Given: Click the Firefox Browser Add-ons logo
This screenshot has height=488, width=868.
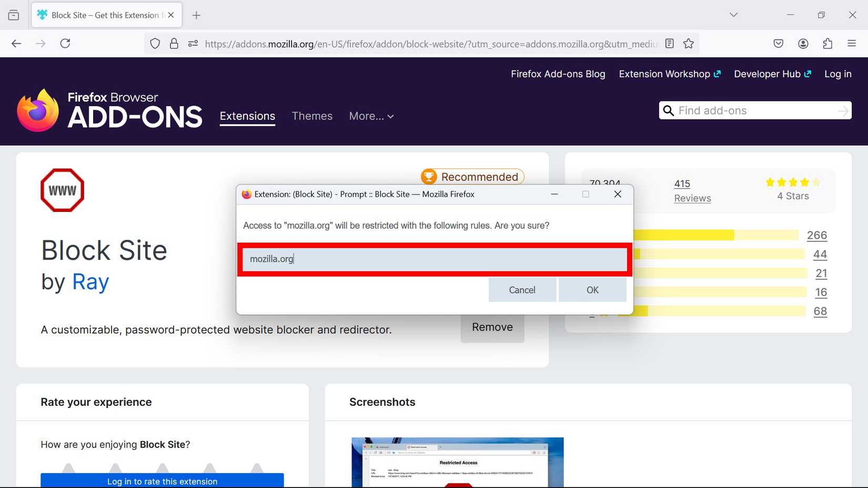Looking at the screenshot, I should pyautogui.click(x=109, y=109).
